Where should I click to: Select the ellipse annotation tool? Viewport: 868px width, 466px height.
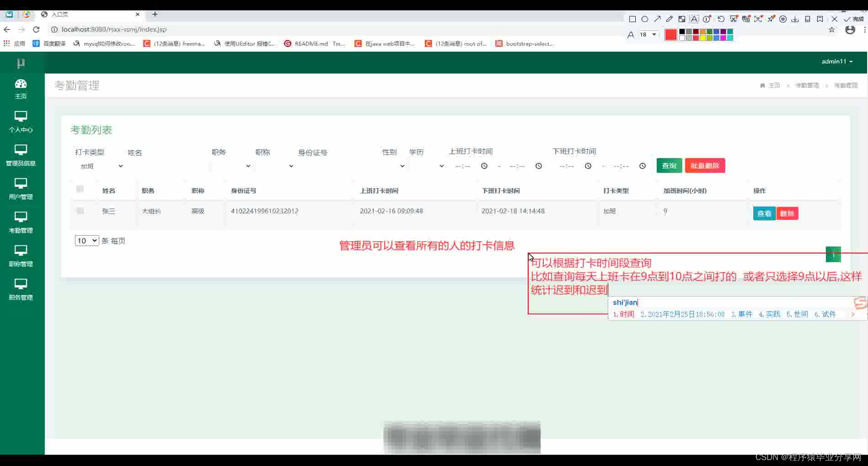click(x=645, y=19)
